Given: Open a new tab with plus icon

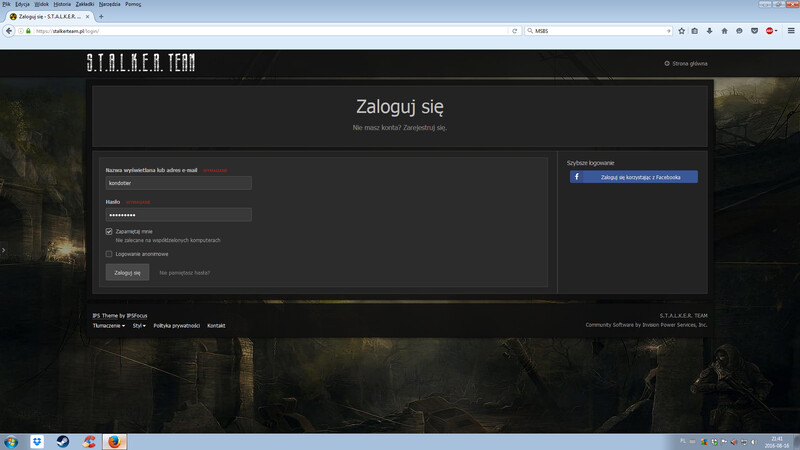Looking at the screenshot, I should click(101, 16).
